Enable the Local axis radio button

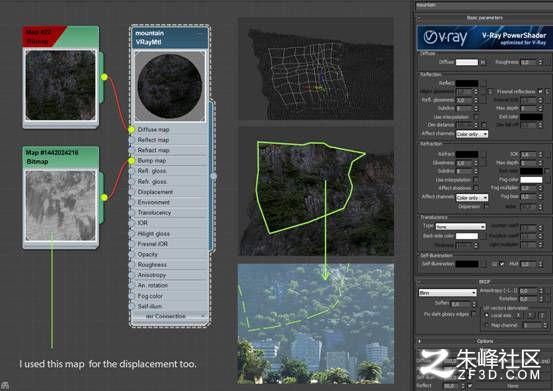click(x=487, y=315)
